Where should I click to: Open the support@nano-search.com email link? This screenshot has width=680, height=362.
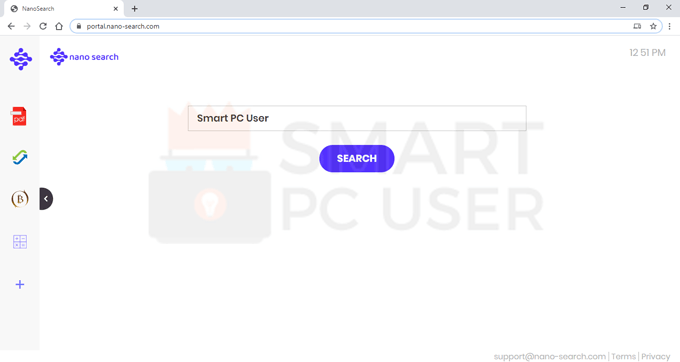[549, 356]
